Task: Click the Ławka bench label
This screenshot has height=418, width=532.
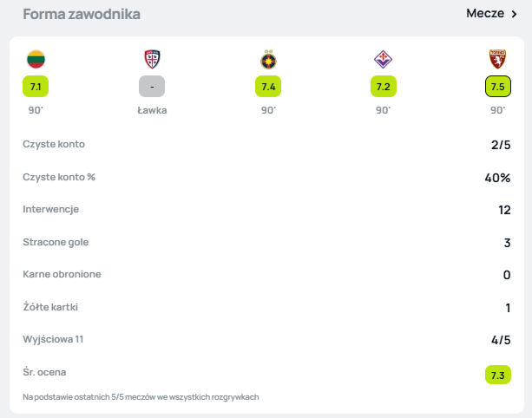Action: click(x=152, y=110)
